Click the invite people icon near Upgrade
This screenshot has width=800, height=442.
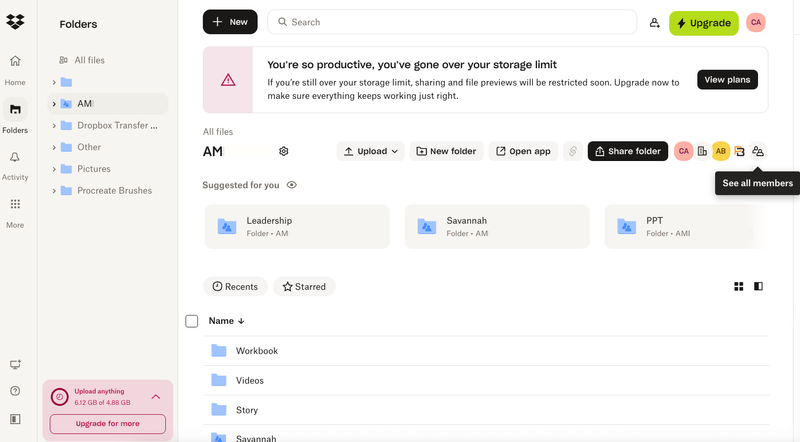655,22
